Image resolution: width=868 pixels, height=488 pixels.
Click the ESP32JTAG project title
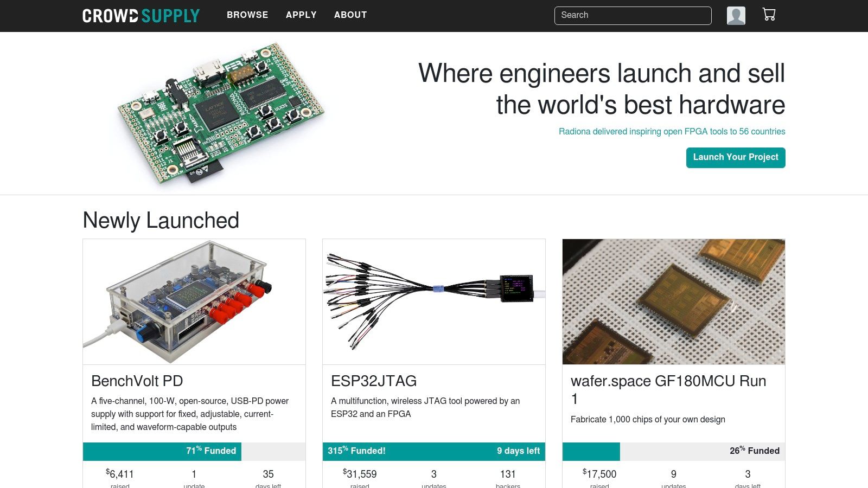(374, 381)
